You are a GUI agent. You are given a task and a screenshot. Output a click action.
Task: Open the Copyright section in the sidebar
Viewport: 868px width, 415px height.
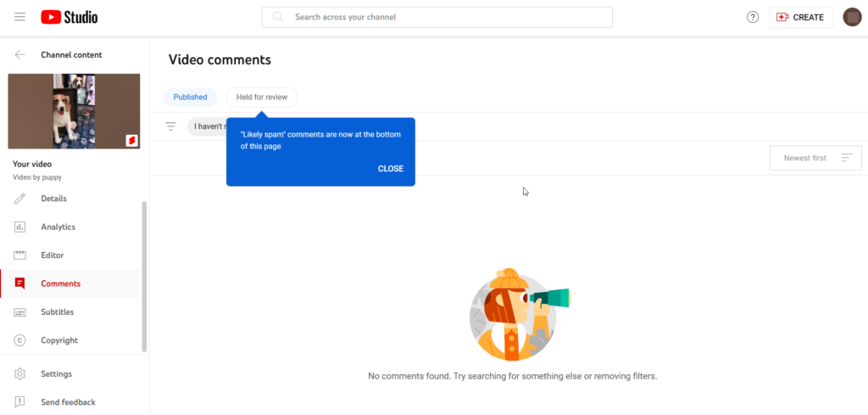(59, 340)
